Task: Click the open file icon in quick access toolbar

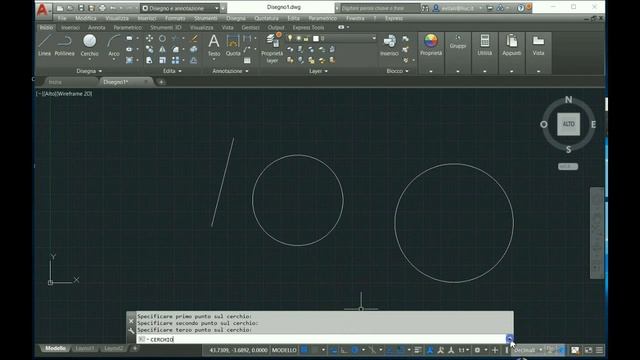Action: [x=70, y=8]
